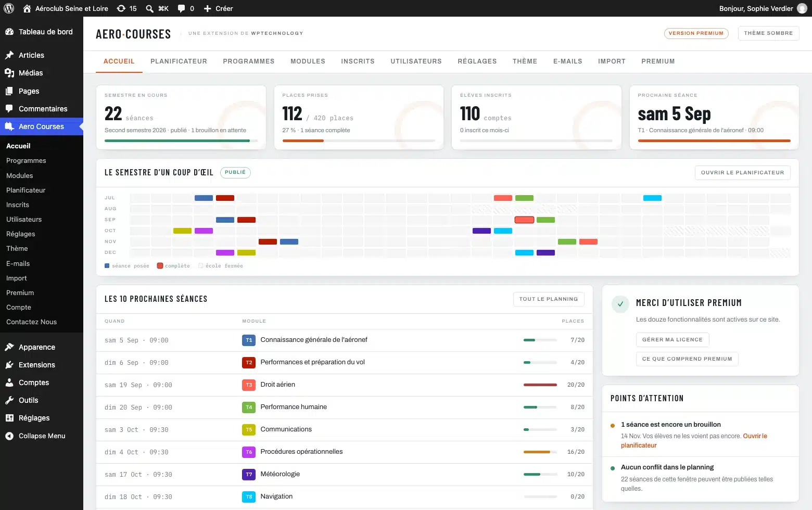812x510 pixels.
Task: Click the 'sam 5 Sep' next session card
Action: click(714, 118)
